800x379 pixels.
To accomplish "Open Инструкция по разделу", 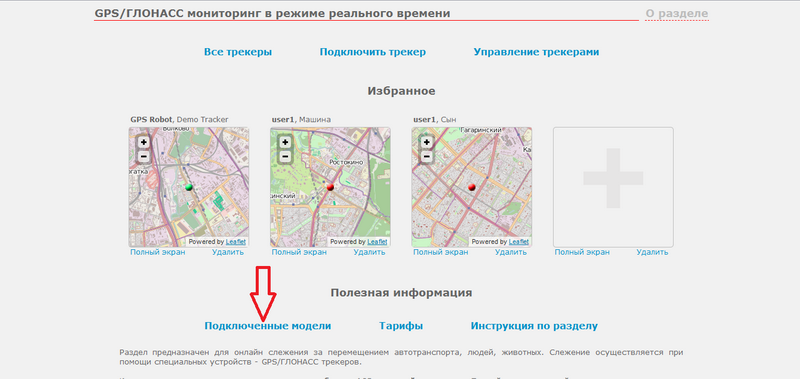I will (x=534, y=326).
